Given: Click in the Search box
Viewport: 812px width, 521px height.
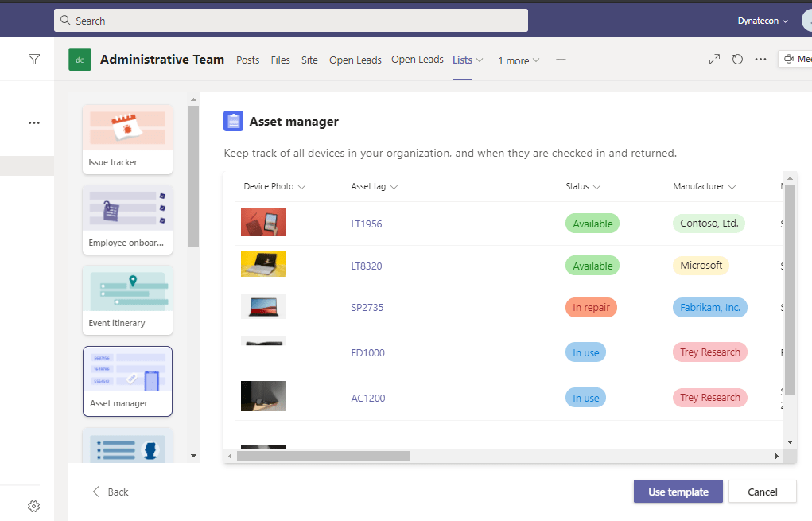Looking at the screenshot, I should point(291,21).
